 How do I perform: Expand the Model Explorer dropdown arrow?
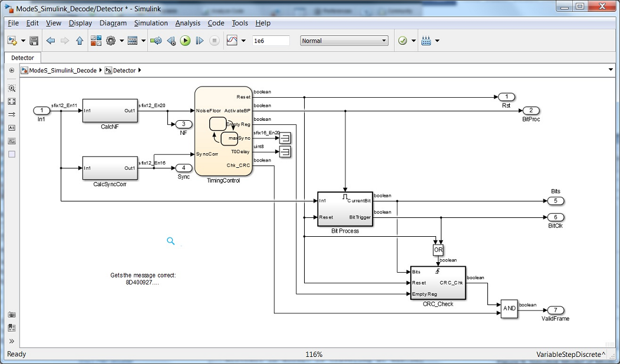(x=144, y=41)
